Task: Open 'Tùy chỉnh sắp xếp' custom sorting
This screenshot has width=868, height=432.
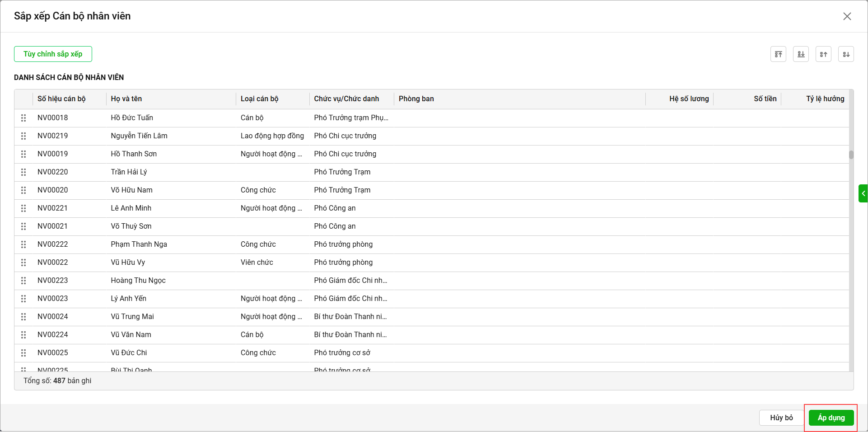Action: [53, 54]
